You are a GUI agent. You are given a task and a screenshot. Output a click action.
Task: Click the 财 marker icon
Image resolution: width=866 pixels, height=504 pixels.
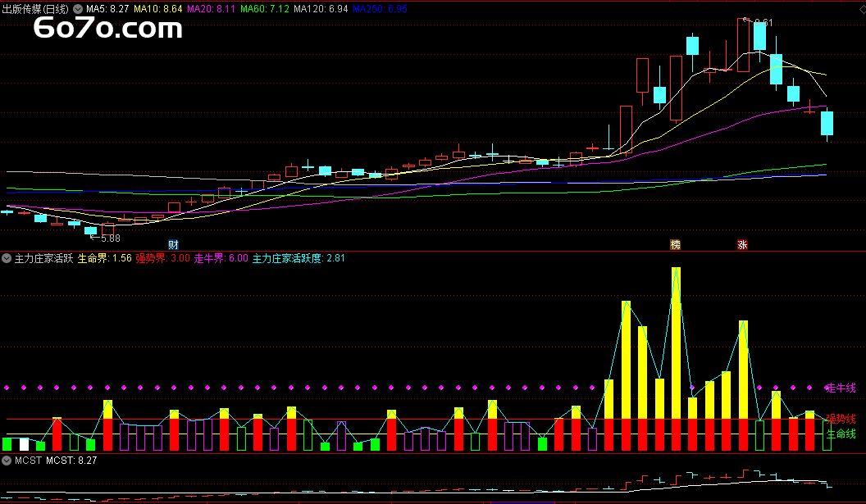point(173,244)
